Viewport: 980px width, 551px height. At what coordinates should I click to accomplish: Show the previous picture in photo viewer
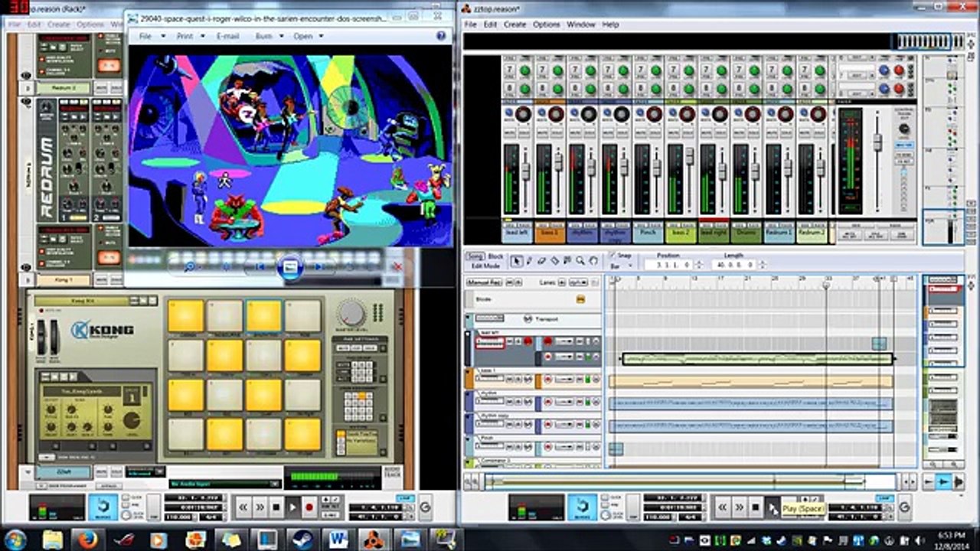tap(260, 266)
